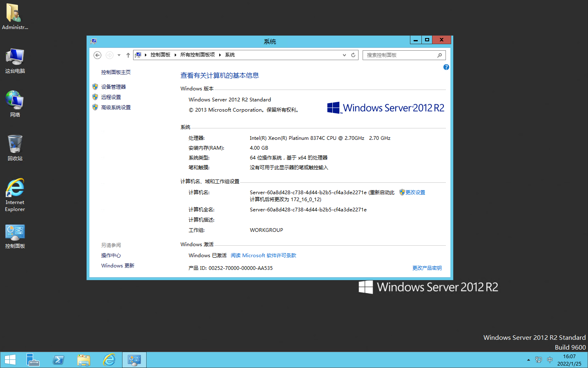Click the network tray icon
This screenshot has width=588, height=368.
click(x=539, y=360)
